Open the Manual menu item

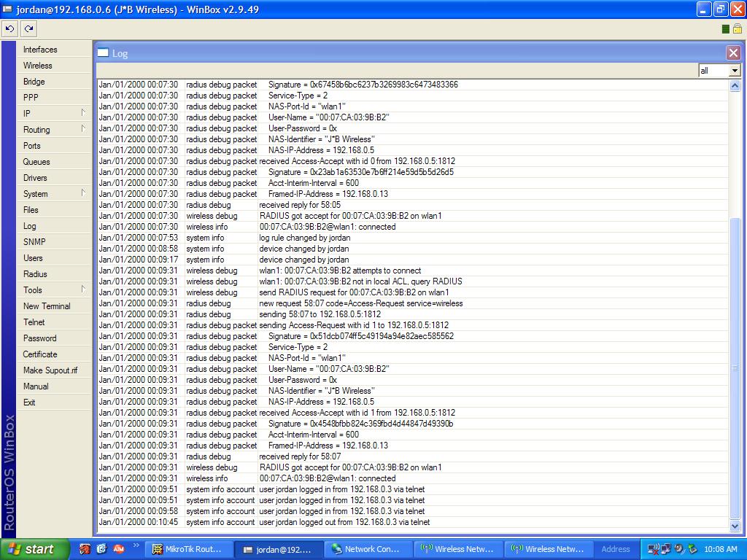point(54,386)
